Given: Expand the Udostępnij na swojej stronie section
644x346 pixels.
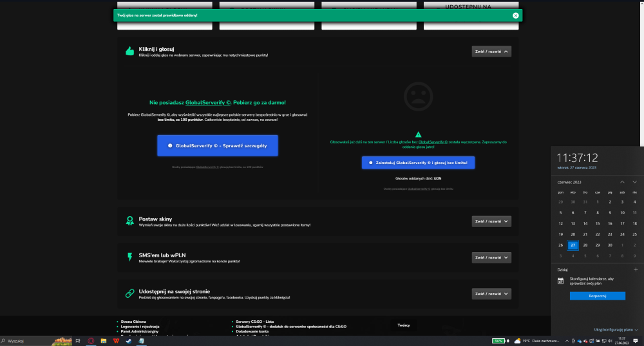Looking at the screenshot, I should (x=491, y=293).
